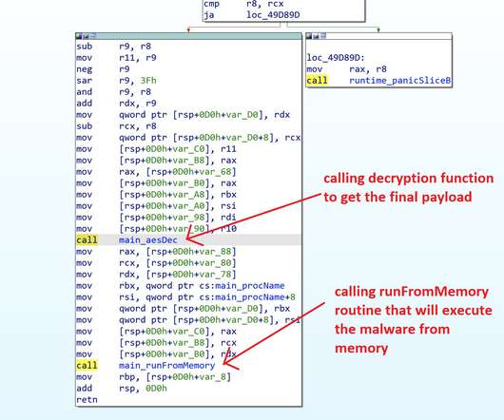Select loc_49D89D in the ja instruction
504x420 pixels.
tap(273, 15)
